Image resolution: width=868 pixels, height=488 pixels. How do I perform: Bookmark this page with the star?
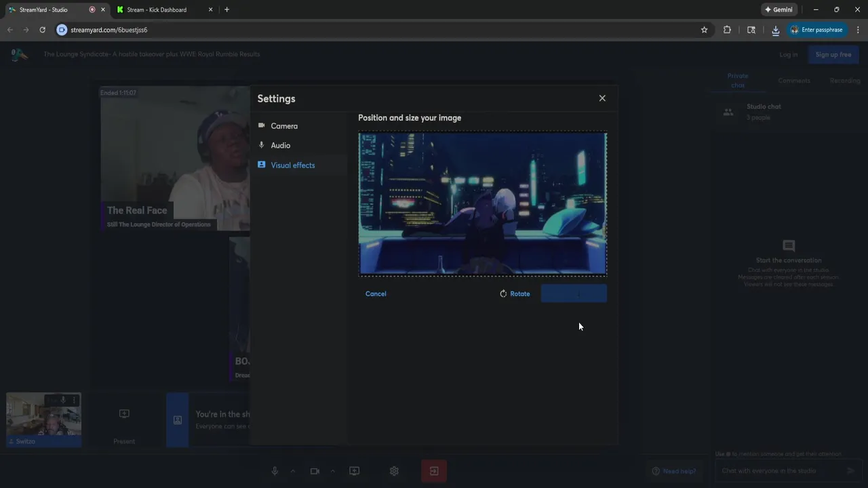click(x=704, y=30)
